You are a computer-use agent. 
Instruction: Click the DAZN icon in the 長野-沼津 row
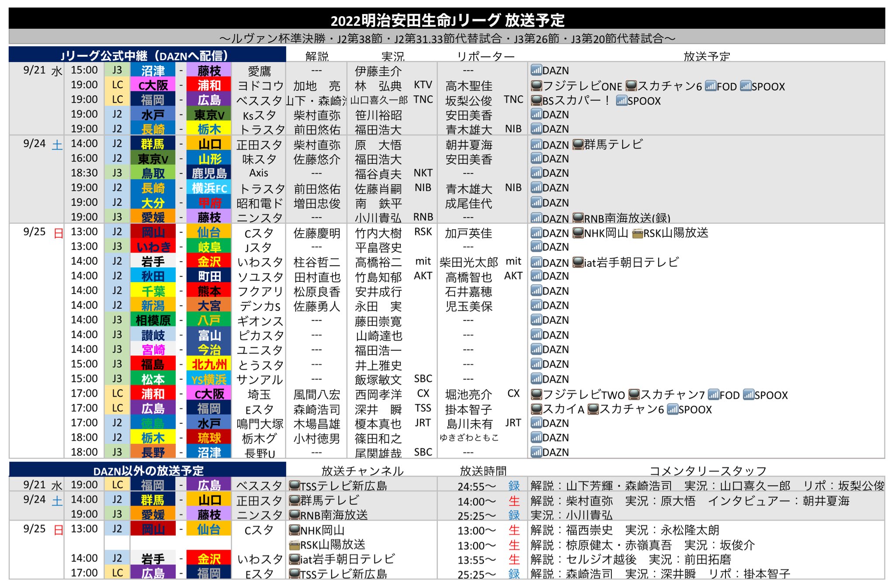coord(536,452)
